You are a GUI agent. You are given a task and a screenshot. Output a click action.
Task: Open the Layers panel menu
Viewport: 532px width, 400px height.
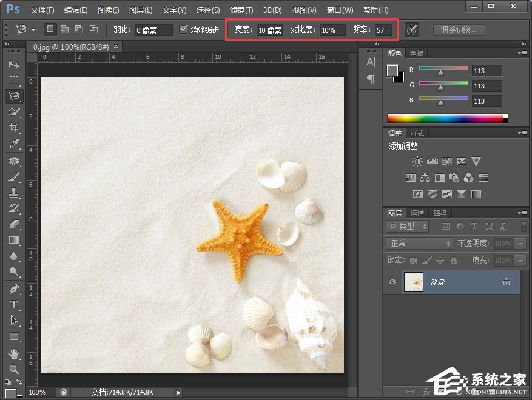point(522,213)
